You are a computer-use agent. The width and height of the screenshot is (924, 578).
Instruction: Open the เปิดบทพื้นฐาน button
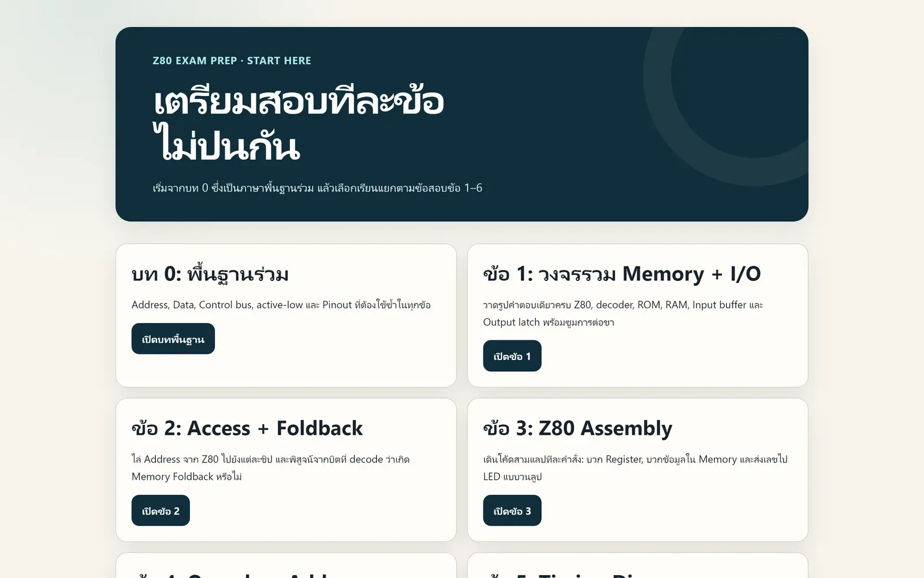[x=173, y=339]
